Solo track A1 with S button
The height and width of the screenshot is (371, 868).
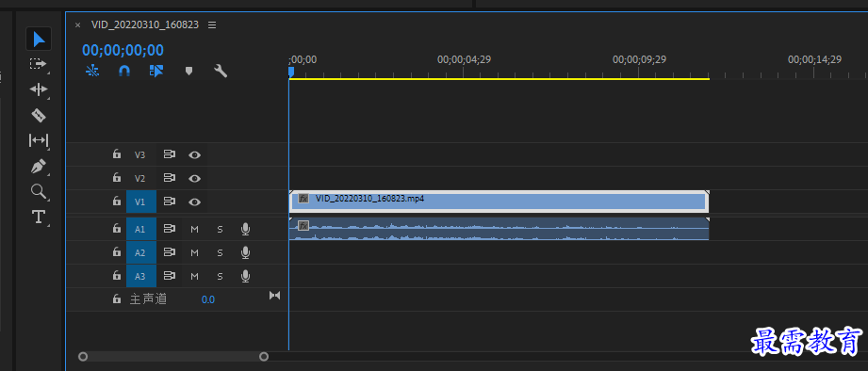(220, 229)
